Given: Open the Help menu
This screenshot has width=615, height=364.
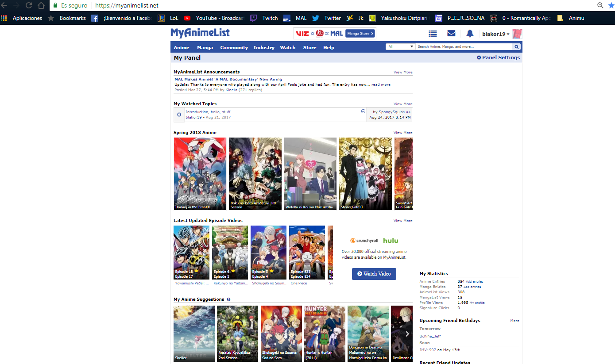Looking at the screenshot, I should click(x=329, y=47).
